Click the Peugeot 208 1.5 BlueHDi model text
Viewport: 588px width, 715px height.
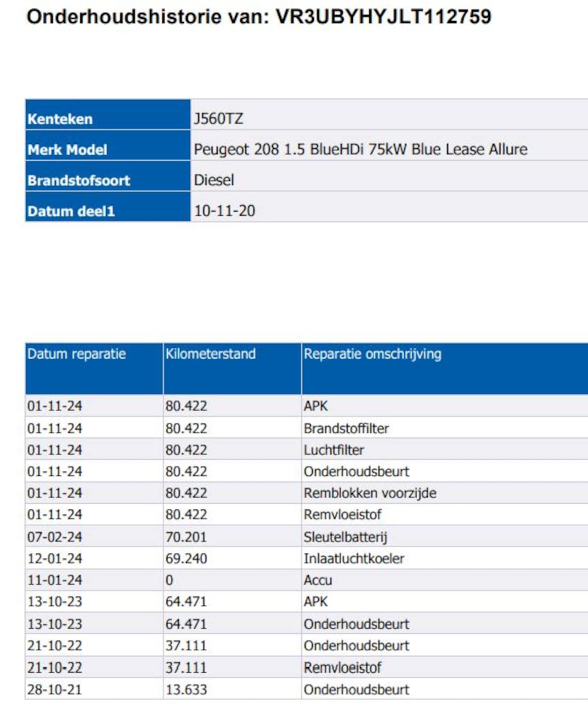360,149
